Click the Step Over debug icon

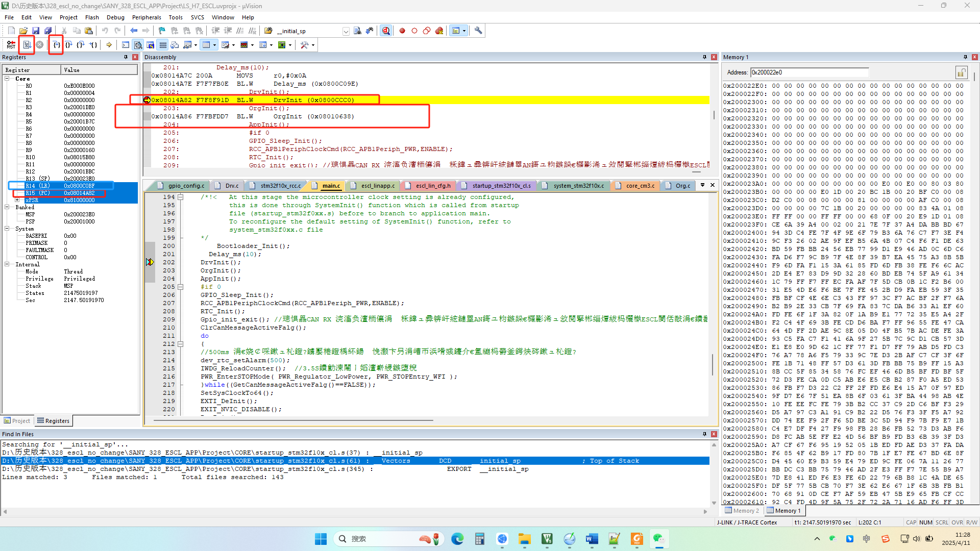tap(68, 45)
